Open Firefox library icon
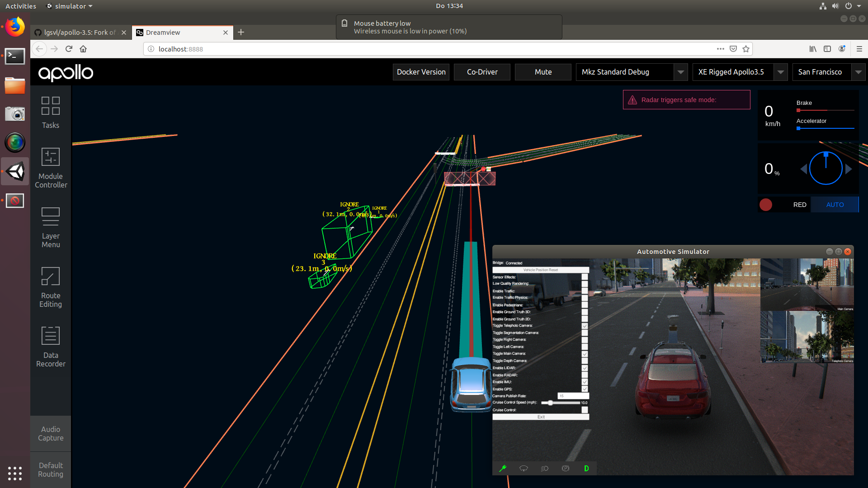The width and height of the screenshot is (868, 488). (813, 49)
